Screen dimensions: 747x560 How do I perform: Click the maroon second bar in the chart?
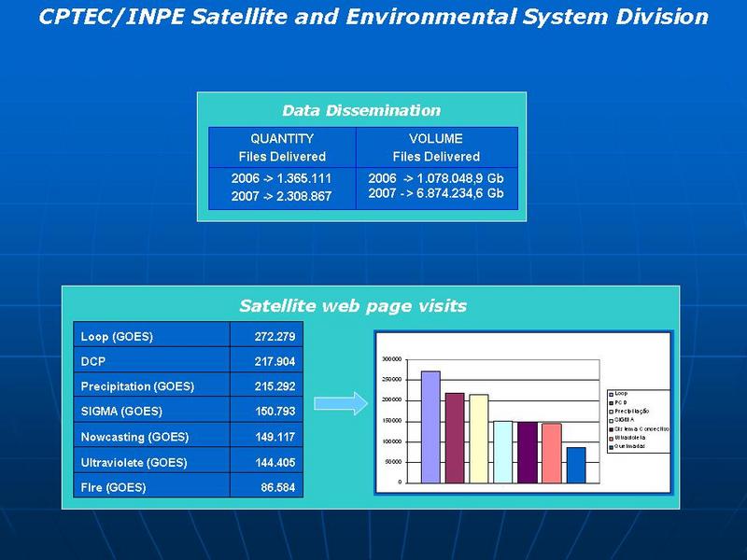[x=455, y=438]
